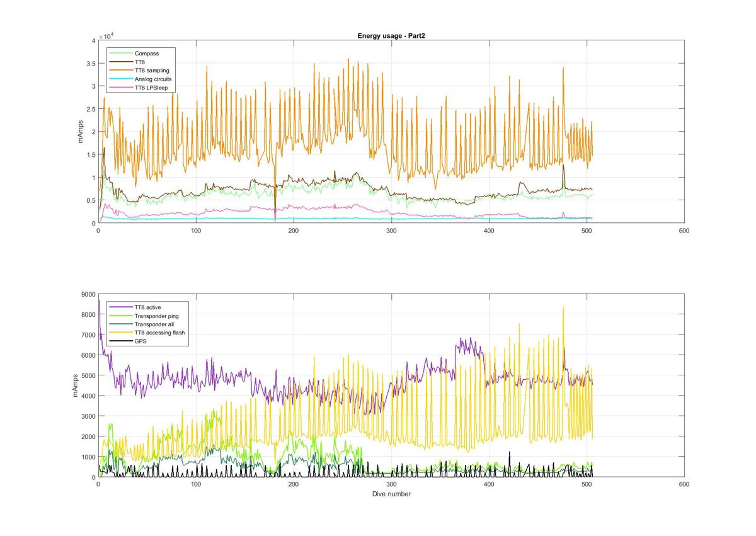This screenshot has width=756, height=536.
Task: Click the cyan line sample beside 'Analog circuits'
Action: click(x=120, y=79)
